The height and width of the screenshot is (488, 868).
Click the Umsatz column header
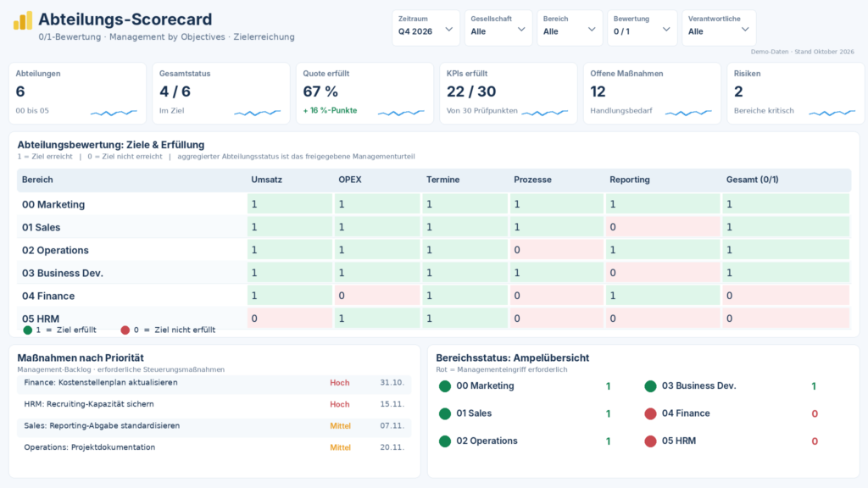(x=267, y=180)
